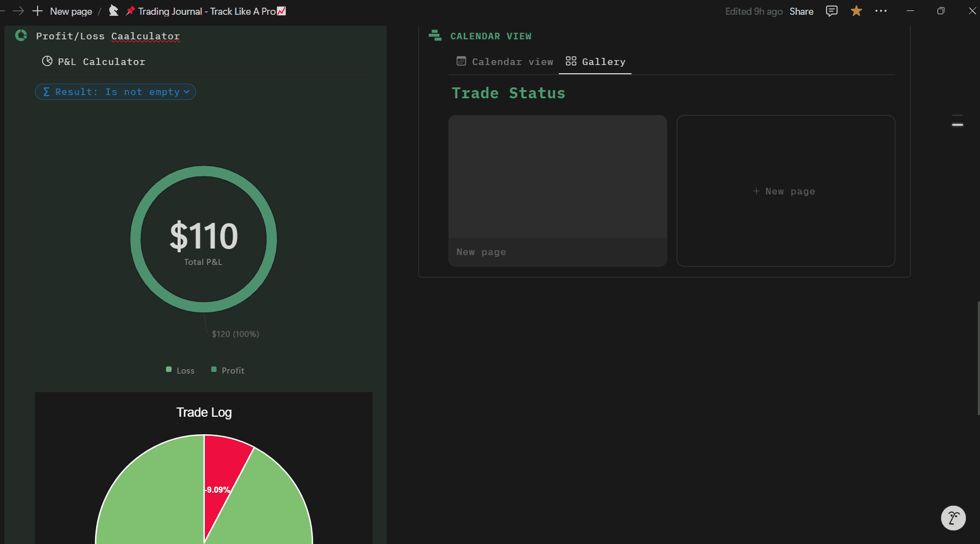The width and height of the screenshot is (980, 544).
Task: Click the vertical page scrollbar
Action: tap(978, 358)
